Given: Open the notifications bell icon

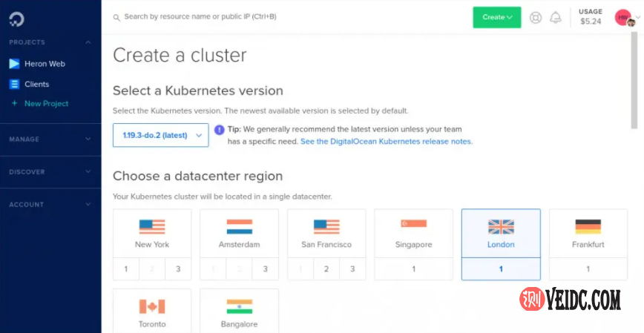Looking at the screenshot, I should click(x=555, y=17).
